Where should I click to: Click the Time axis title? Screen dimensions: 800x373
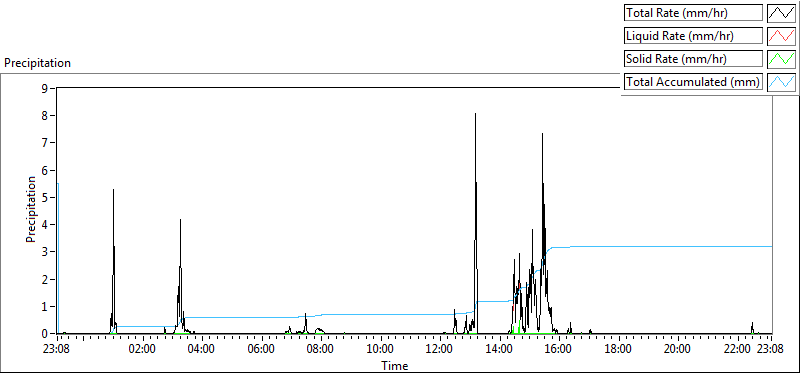[x=394, y=365]
